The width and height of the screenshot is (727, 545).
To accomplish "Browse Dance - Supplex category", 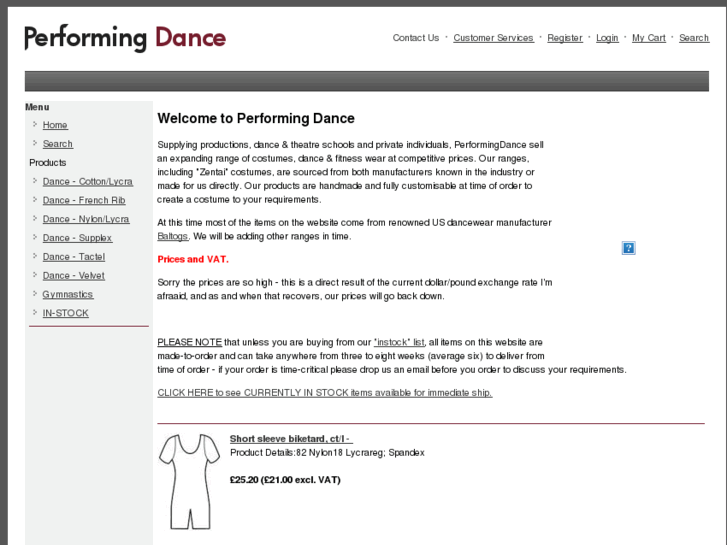I will [77, 238].
